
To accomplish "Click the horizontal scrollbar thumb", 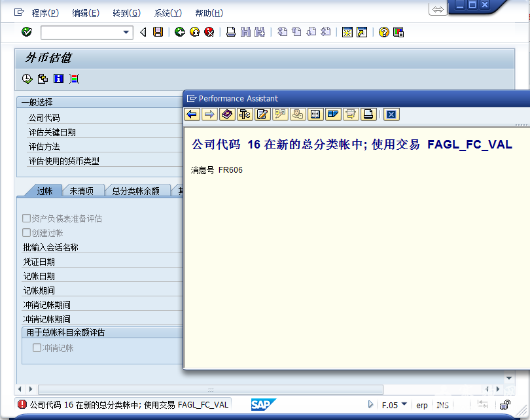I will click(x=211, y=390).
